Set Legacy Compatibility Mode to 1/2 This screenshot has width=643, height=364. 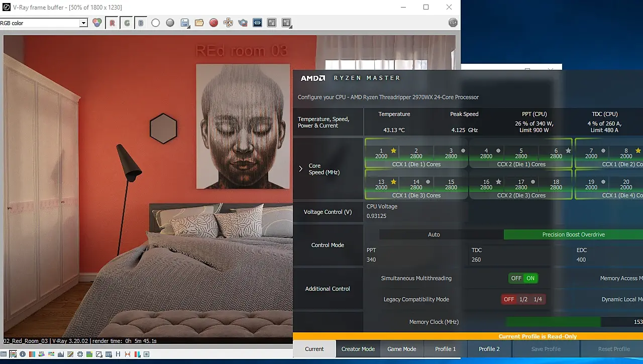(x=523, y=299)
